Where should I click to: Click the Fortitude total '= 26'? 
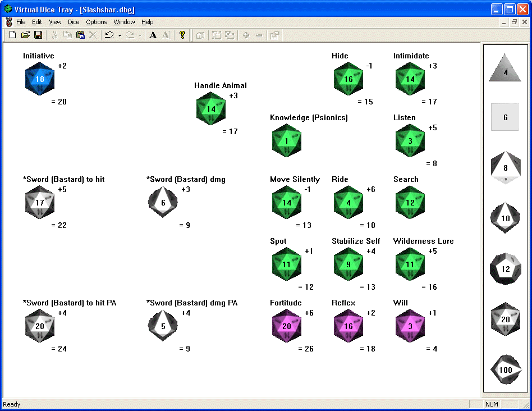[306, 349]
